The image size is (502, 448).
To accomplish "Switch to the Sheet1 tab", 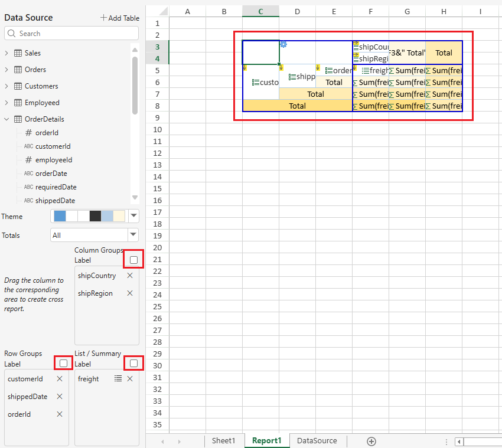I will [x=223, y=441].
